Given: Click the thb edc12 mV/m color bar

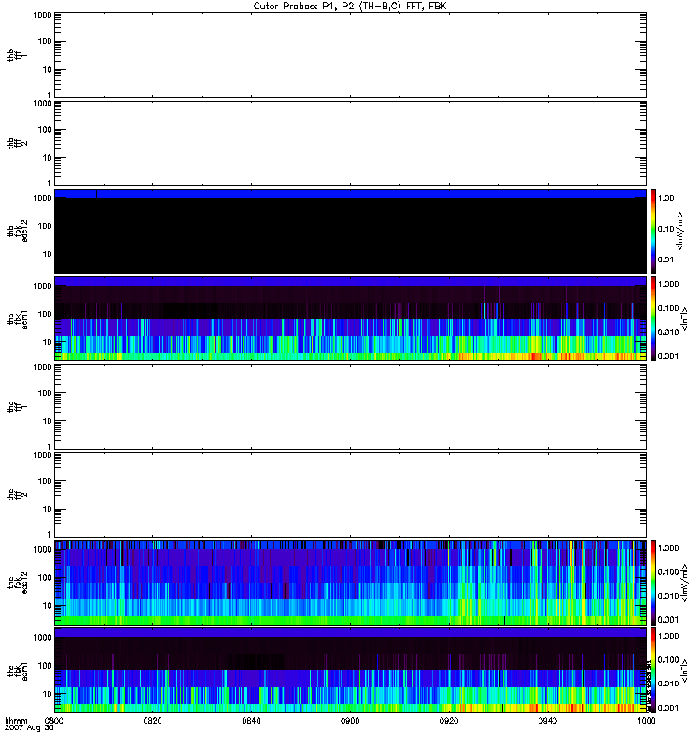Looking at the screenshot, I should pyautogui.click(x=654, y=231).
